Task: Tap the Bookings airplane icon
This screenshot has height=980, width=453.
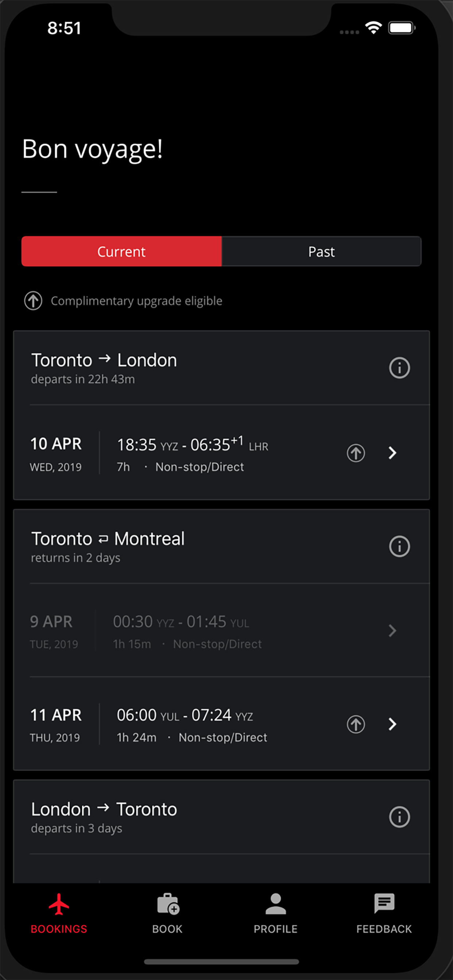Action: coord(59,904)
